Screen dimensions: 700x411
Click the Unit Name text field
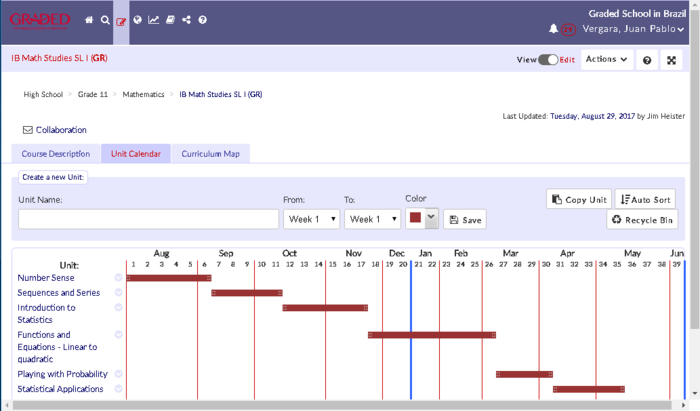[148, 219]
